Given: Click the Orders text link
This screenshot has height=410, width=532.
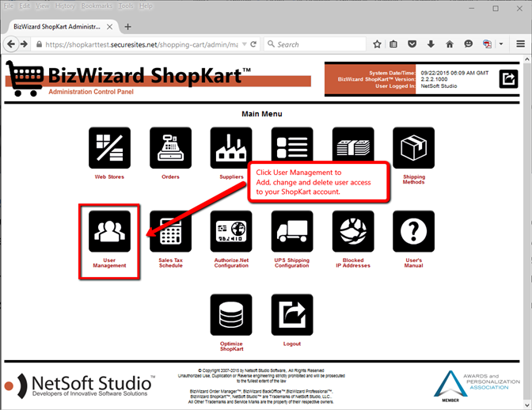Looking at the screenshot, I should point(170,177).
